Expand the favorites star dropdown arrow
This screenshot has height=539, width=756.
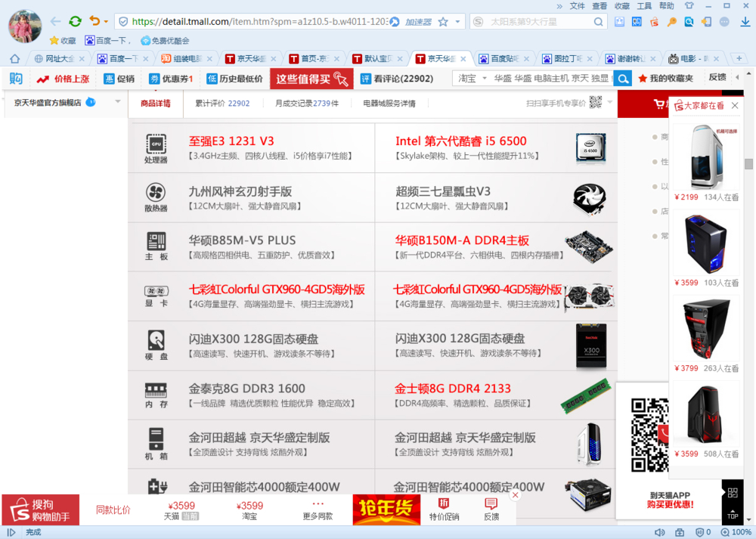[x=457, y=22]
